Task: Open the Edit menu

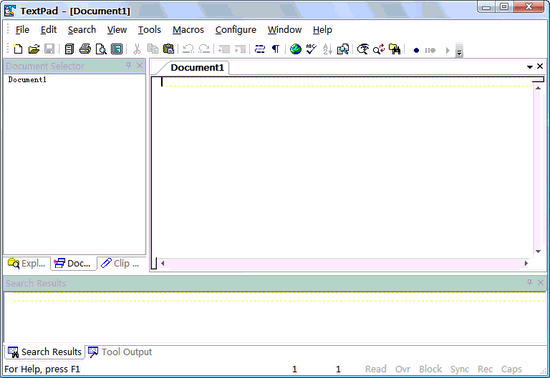Action: pyautogui.click(x=48, y=30)
